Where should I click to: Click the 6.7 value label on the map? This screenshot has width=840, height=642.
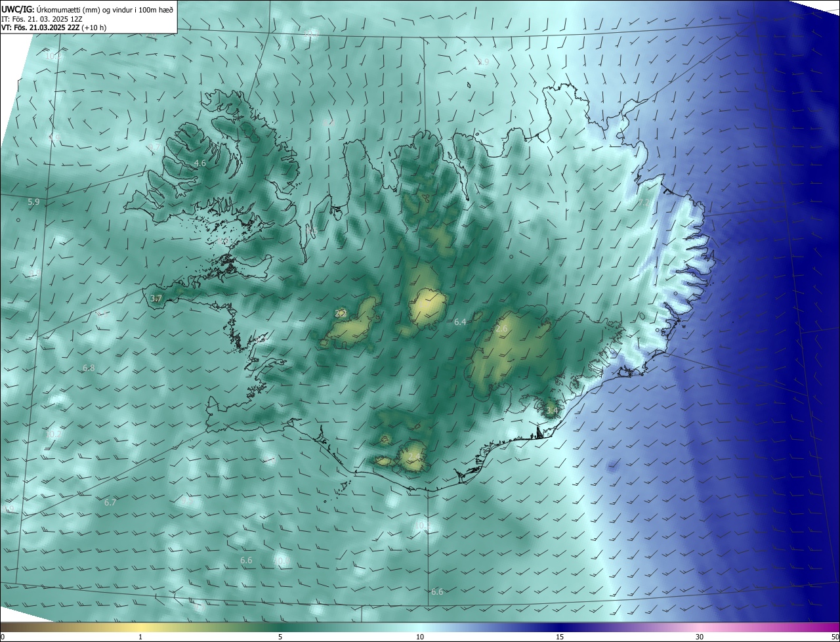(110, 503)
